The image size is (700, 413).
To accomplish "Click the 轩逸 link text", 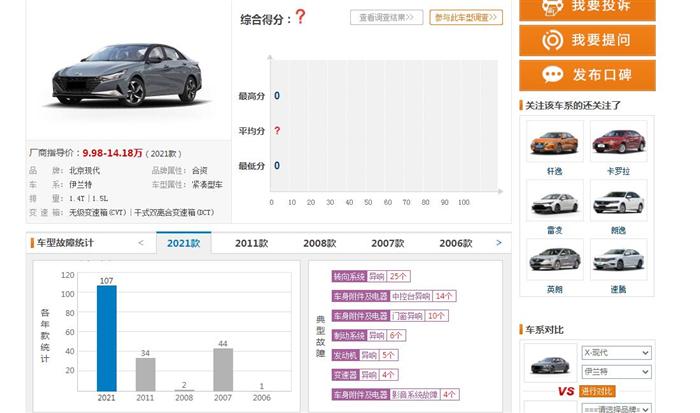I will coord(554,171).
